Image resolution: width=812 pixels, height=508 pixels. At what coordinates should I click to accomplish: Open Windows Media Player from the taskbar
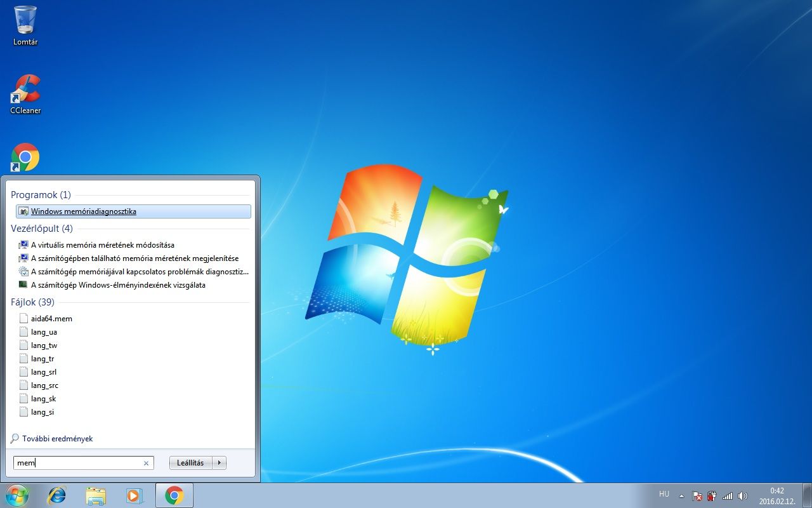[x=134, y=495]
